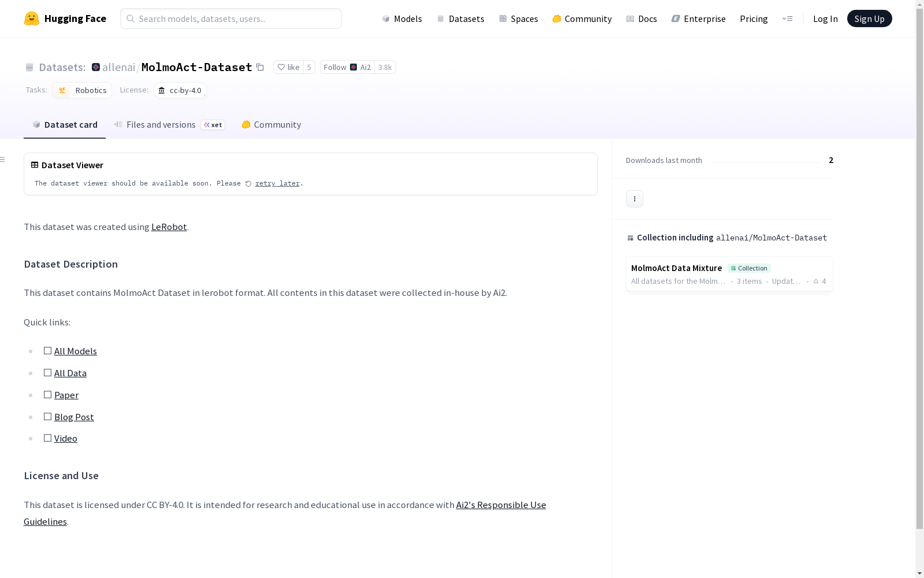
Task: Open Models in the top navigation
Action: tap(402, 18)
